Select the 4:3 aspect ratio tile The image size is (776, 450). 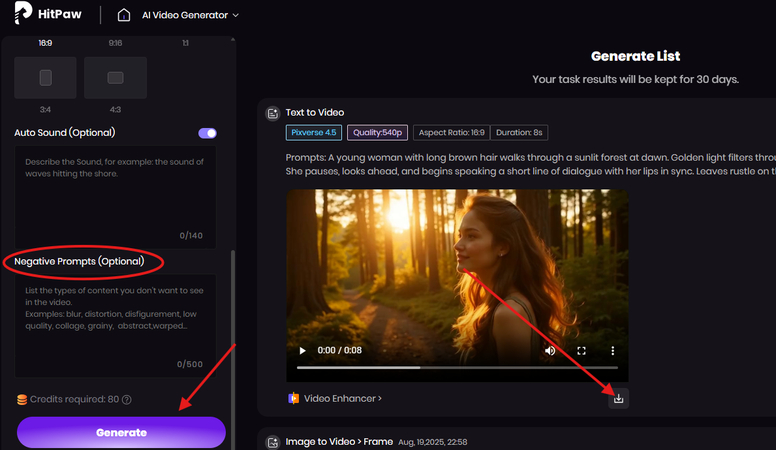[115, 78]
